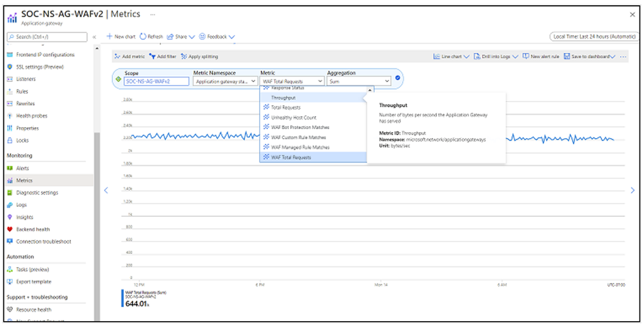Refresh the metrics chart
The width and height of the screenshot is (644, 327).
[x=151, y=37]
